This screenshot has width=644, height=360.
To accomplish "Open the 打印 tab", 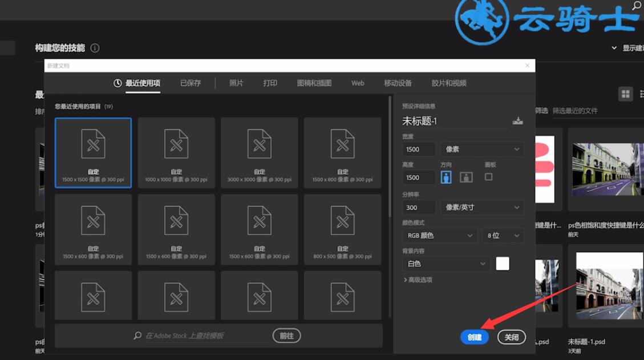I will (270, 83).
